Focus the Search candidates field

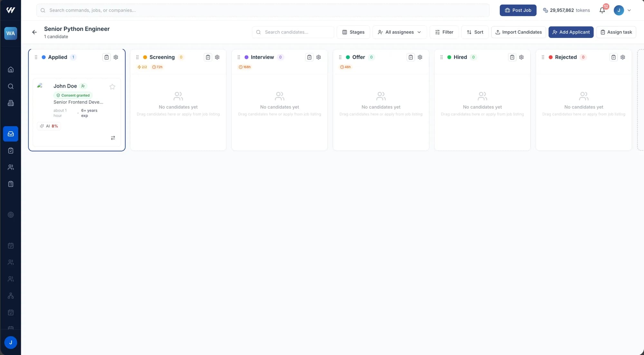click(x=293, y=32)
